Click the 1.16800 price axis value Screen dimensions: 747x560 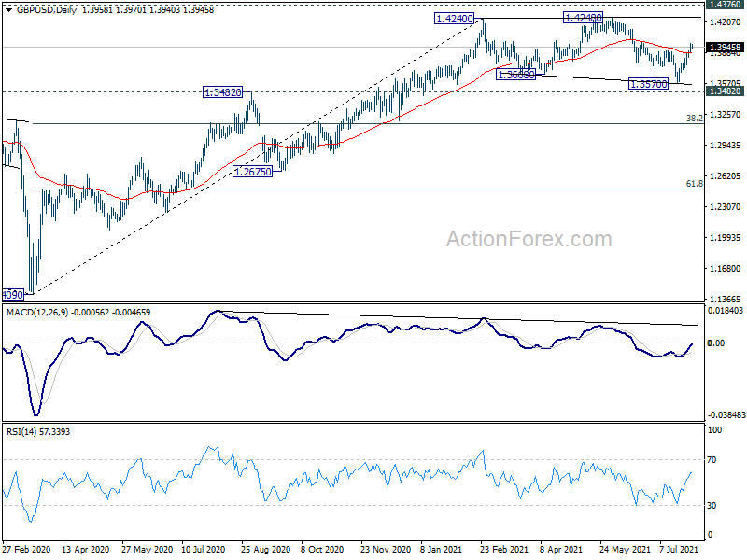pos(726,269)
